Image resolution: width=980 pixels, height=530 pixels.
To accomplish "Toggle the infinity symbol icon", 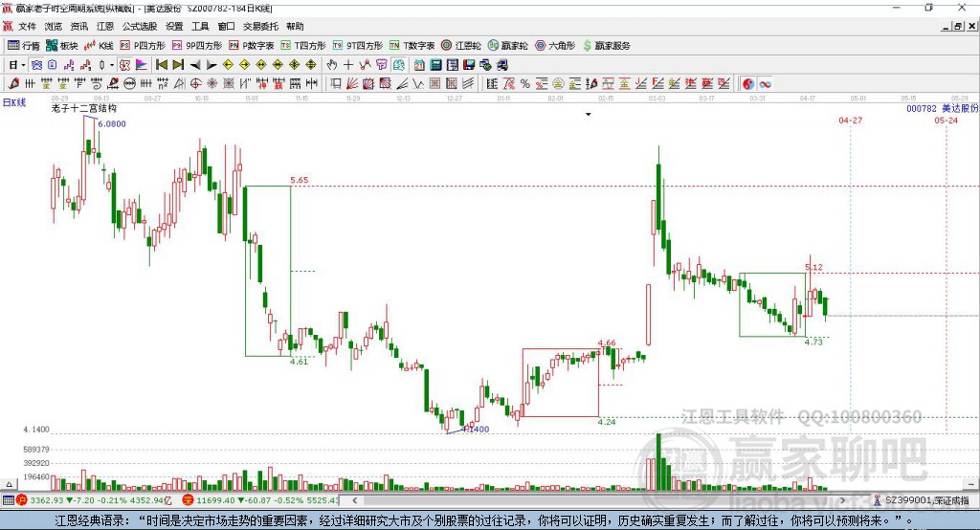I will [765, 84].
